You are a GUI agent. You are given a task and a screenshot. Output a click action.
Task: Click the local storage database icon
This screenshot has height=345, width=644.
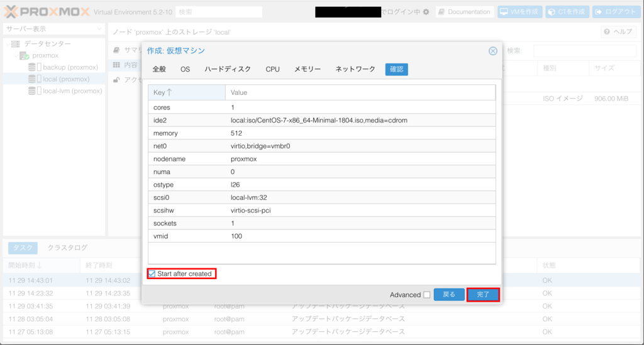point(31,79)
